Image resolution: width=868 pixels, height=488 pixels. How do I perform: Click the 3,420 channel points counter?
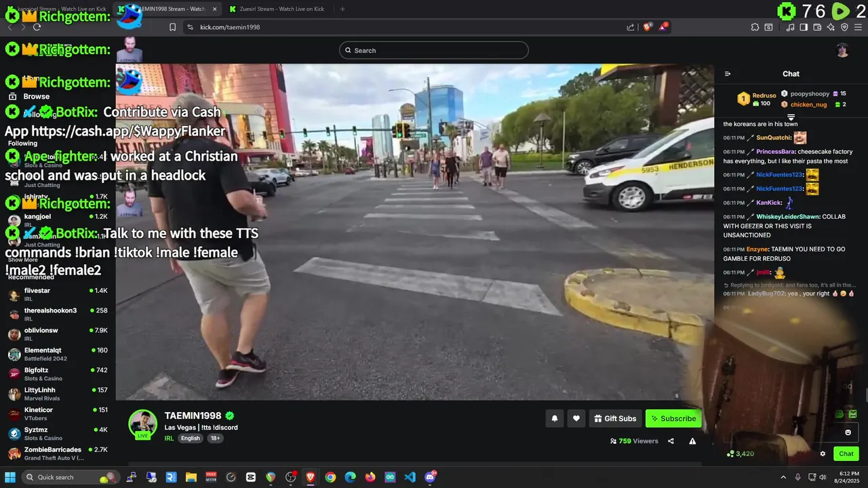741,454
